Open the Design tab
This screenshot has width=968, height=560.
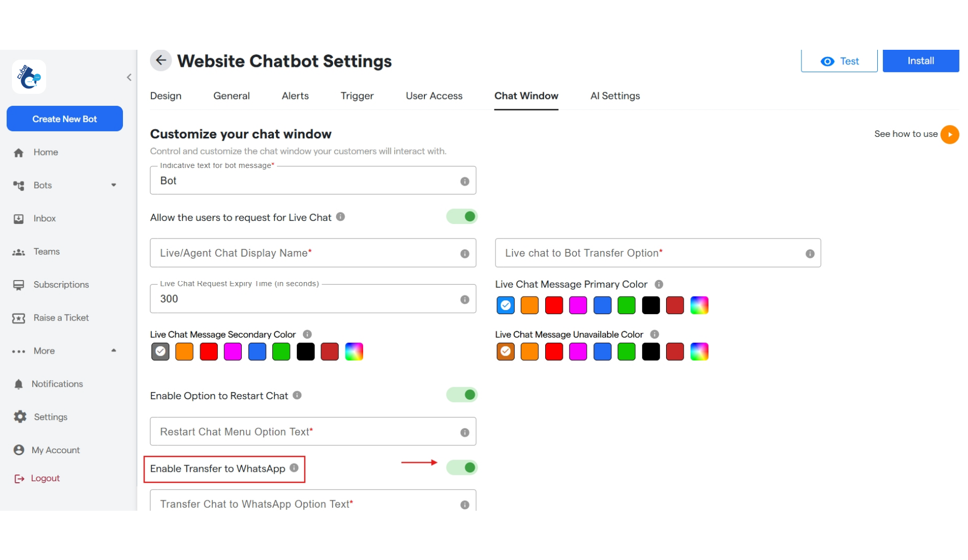(x=165, y=96)
